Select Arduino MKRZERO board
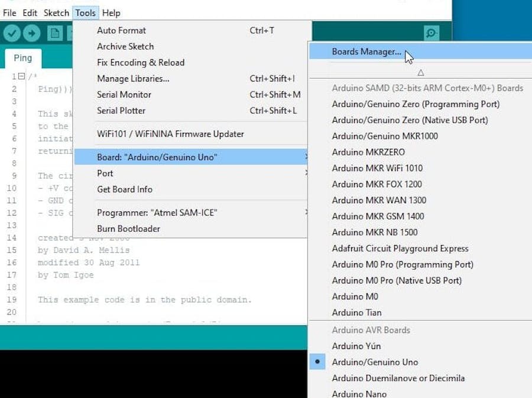 [x=421, y=152]
